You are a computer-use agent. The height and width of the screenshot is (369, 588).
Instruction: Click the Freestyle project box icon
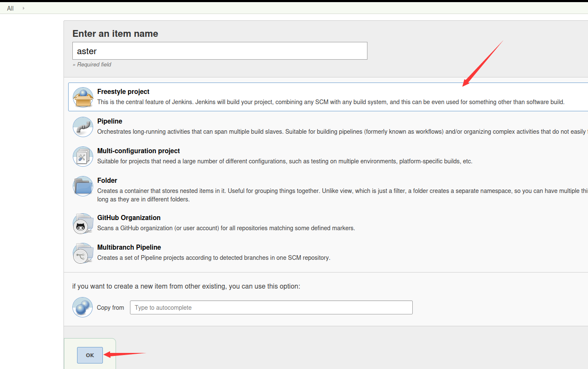pyautogui.click(x=83, y=97)
